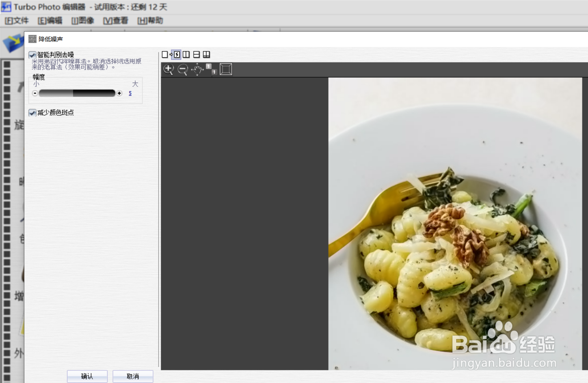
Task: Select the multi-pane compare layout icon
Action: (207, 54)
